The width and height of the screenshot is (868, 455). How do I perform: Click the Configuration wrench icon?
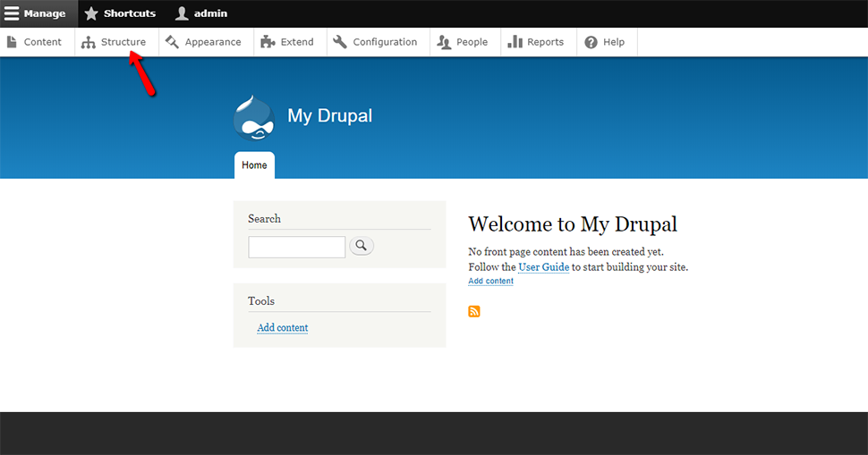coord(340,42)
